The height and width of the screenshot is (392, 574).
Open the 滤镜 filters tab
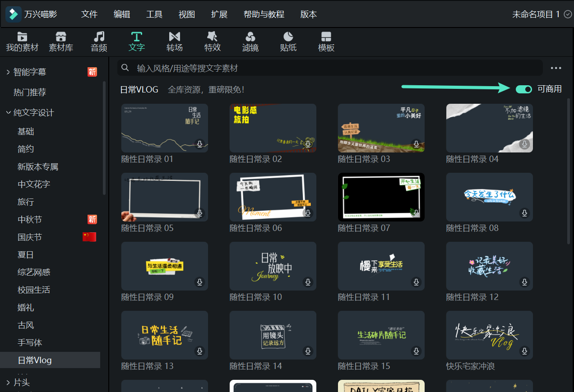coord(250,42)
